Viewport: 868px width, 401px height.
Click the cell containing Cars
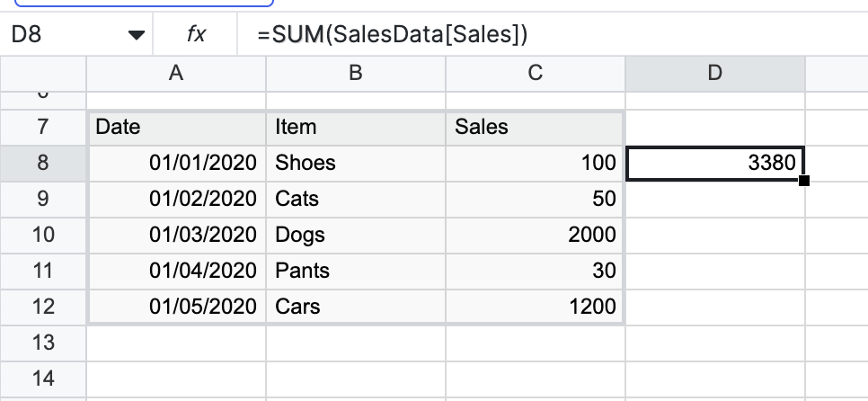click(356, 307)
